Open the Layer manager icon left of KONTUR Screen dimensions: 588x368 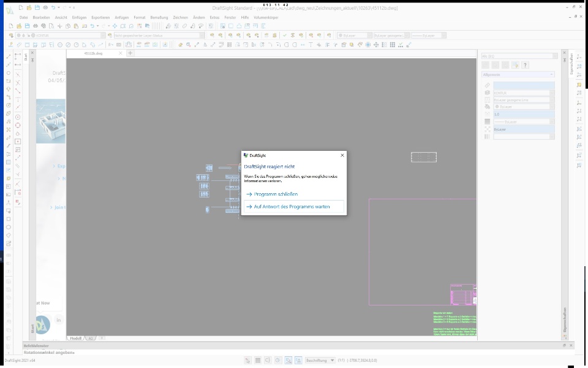pos(10,36)
